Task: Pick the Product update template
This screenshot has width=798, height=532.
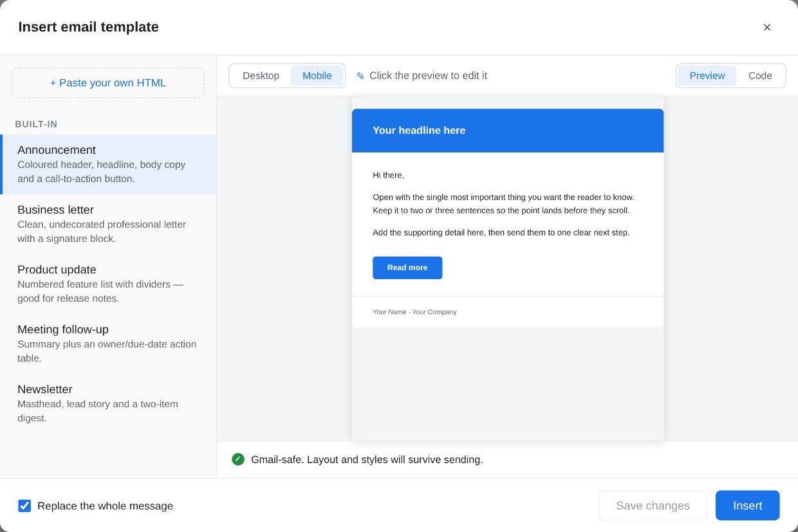Action: pos(108,284)
